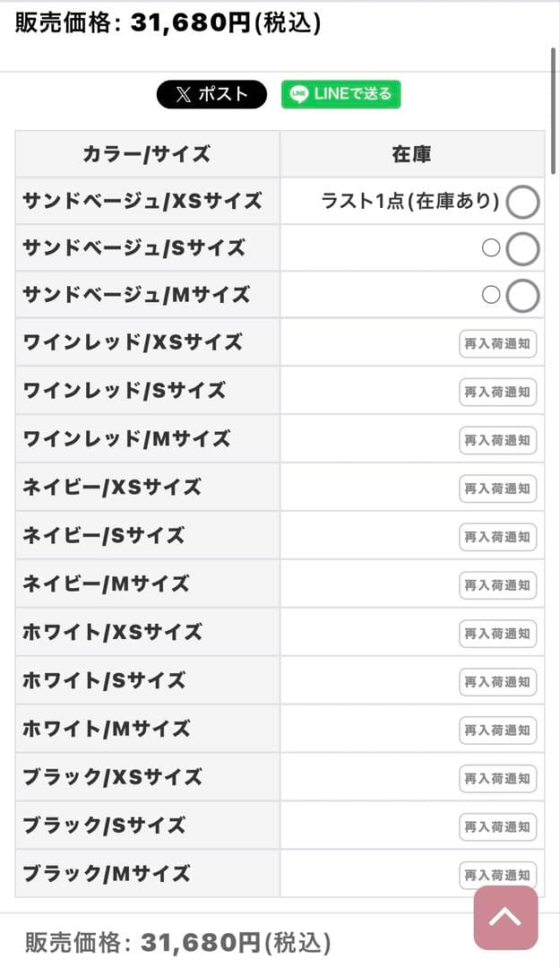The image size is (560, 968).
Task: Tap restock notification for Navy S
Action: [497, 537]
